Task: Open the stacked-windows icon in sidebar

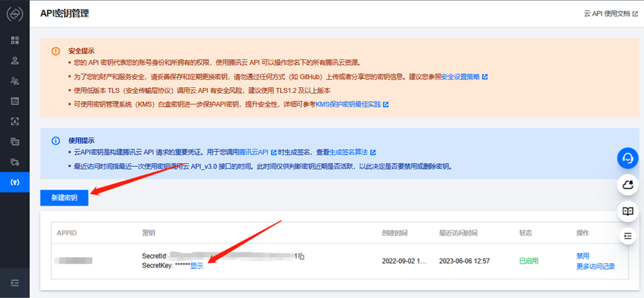Action: 15,142
